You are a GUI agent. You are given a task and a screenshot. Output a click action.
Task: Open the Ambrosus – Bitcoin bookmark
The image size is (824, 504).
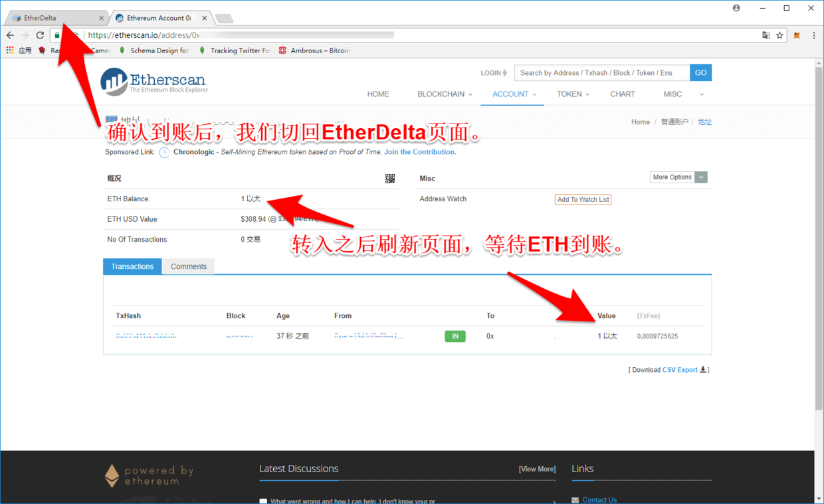(314, 50)
